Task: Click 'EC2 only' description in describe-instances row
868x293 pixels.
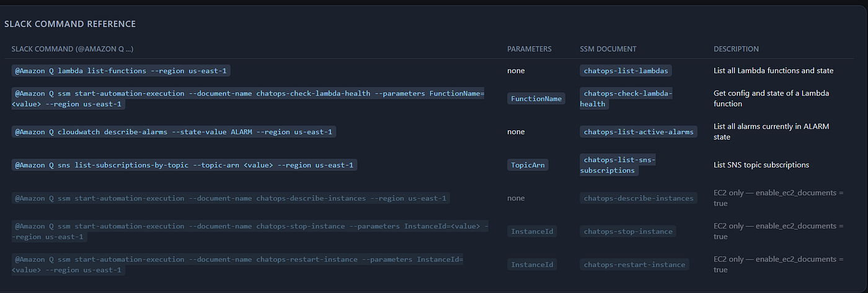Action: [x=779, y=199]
